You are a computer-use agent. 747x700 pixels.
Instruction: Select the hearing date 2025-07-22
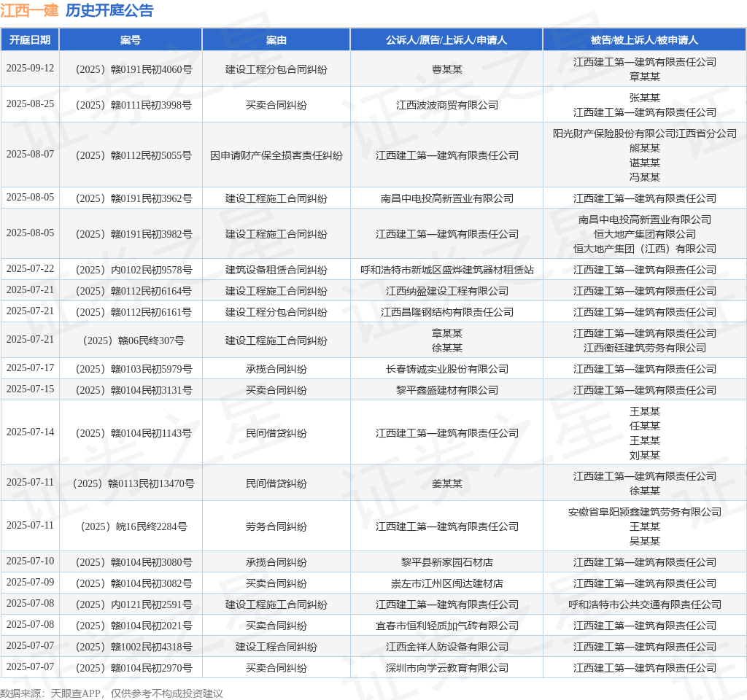pyautogui.click(x=30, y=268)
